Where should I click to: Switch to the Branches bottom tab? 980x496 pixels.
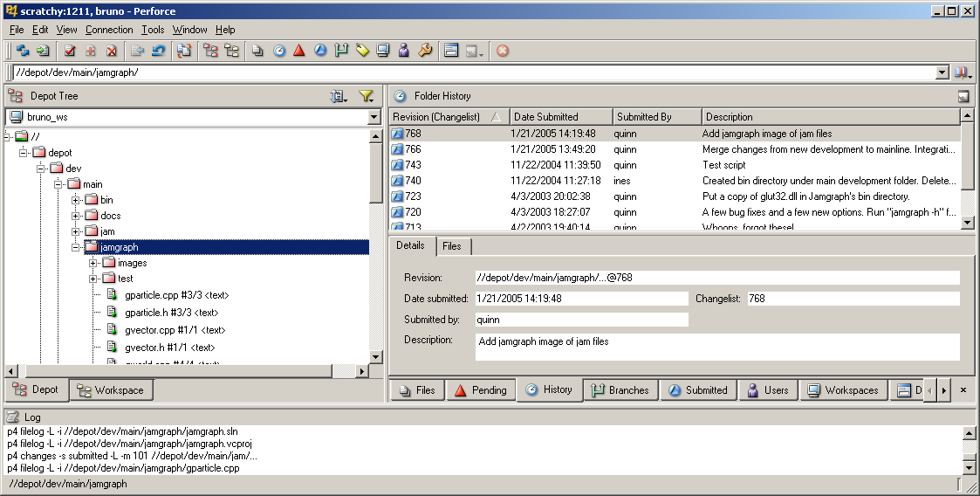(x=620, y=389)
